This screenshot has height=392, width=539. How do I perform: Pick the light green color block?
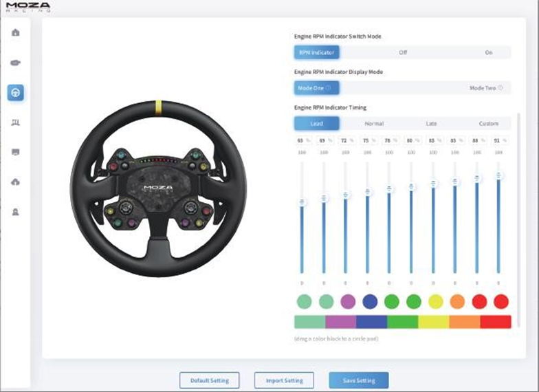[x=309, y=322]
